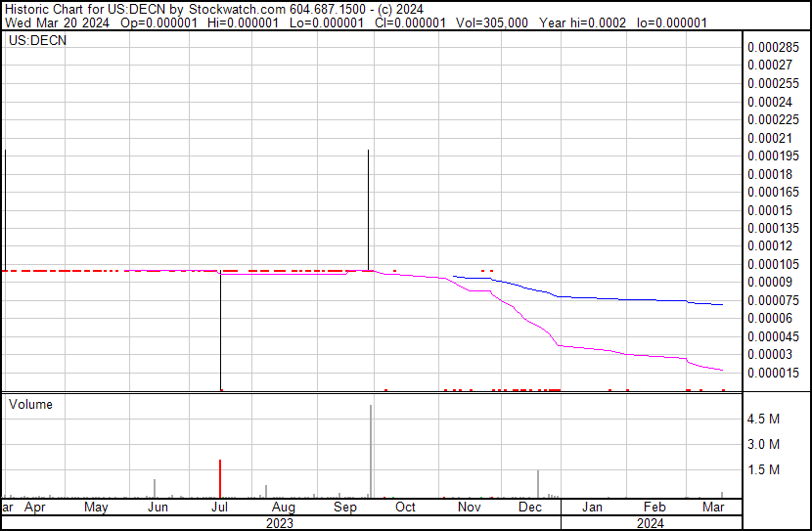
Task: Click the US:DECN ticker label in chart
Action: pyautogui.click(x=37, y=41)
